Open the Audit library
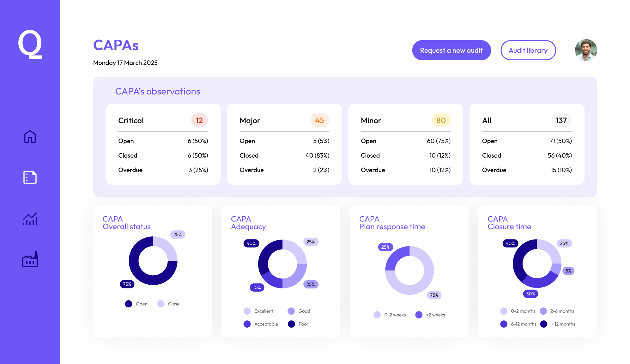This screenshot has height=364, width=630. click(x=528, y=50)
